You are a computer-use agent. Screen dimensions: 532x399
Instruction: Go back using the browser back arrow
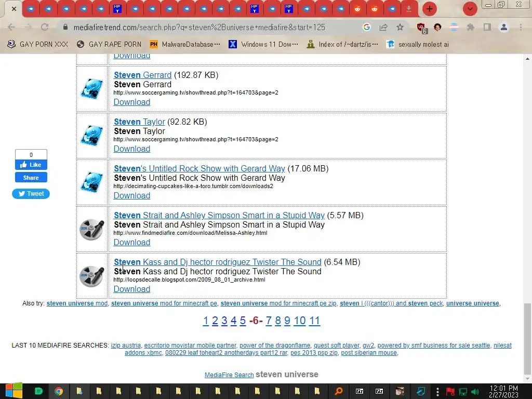(x=11, y=27)
